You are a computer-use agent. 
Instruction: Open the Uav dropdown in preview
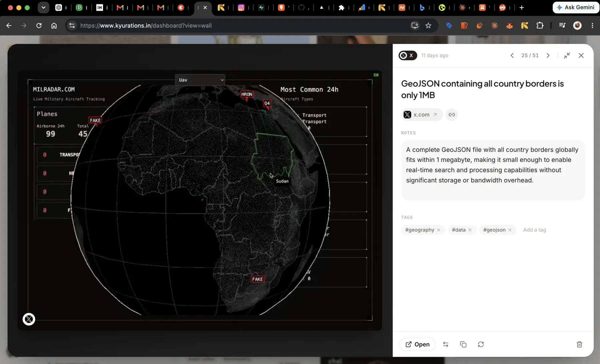200,80
